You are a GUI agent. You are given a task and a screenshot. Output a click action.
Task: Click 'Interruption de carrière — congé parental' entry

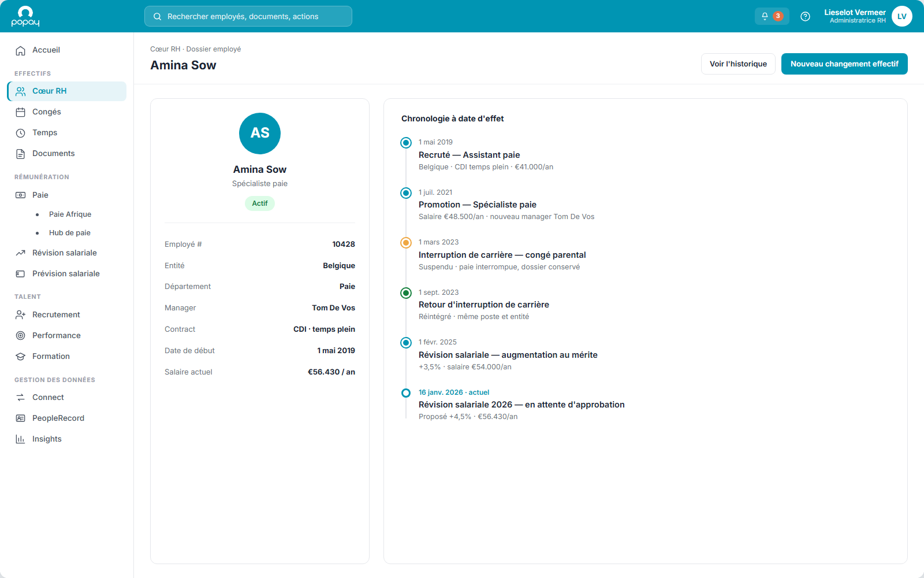pyautogui.click(x=502, y=255)
